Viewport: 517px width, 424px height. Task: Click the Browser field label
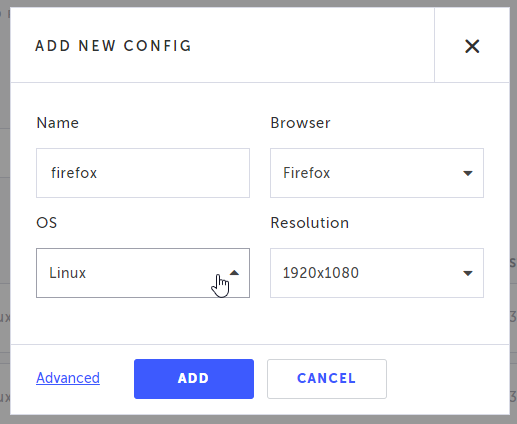click(300, 123)
